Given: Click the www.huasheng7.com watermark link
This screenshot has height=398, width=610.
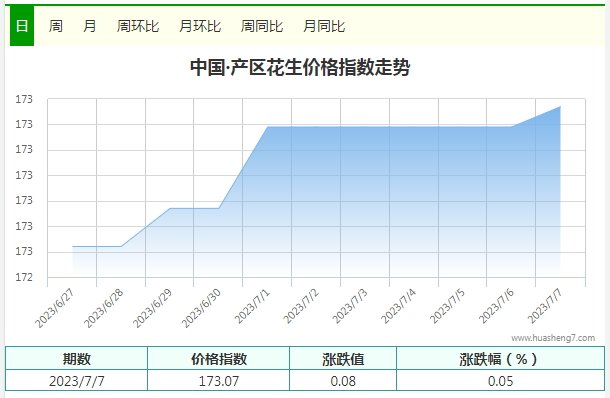Looking at the screenshot, I should (553, 338).
